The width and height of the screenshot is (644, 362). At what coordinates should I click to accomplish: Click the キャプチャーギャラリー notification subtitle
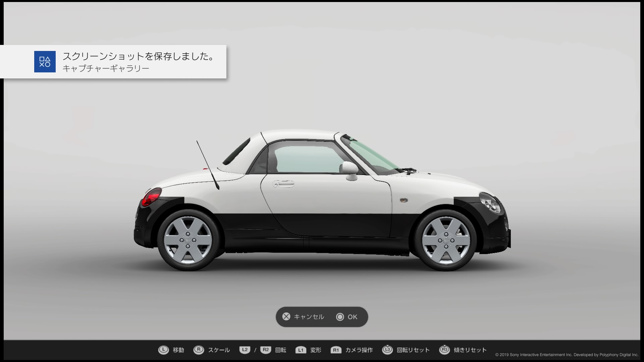[x=106, y=68]
